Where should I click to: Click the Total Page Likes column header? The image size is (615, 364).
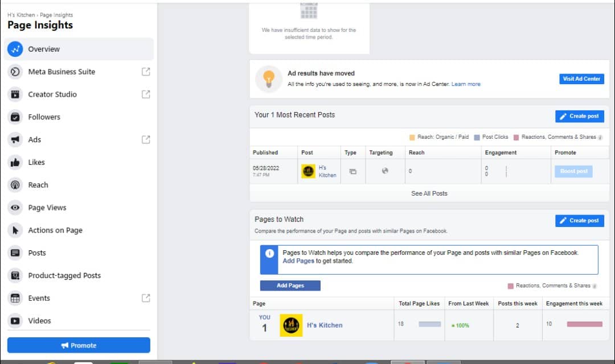pos(419,304)
